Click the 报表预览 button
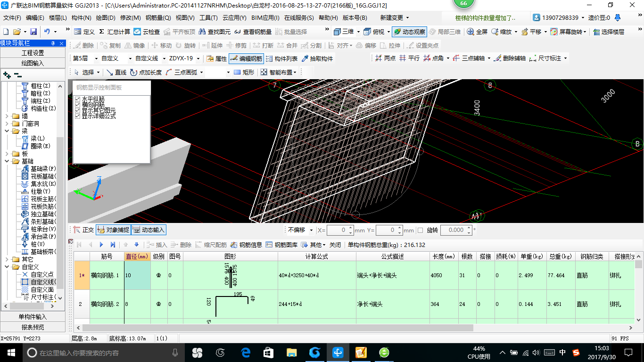The width and height of the screenshot is (644, 362). click(x=33, y=327)
